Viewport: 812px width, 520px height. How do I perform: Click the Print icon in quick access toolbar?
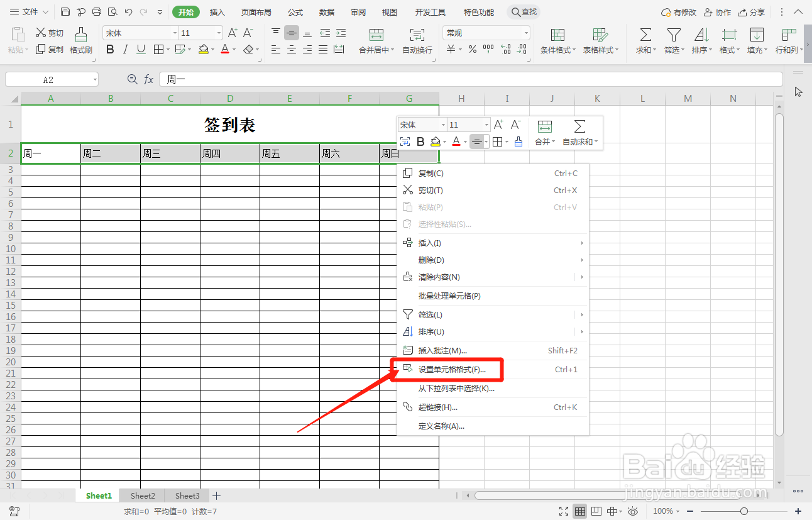[x=97, y=12]
